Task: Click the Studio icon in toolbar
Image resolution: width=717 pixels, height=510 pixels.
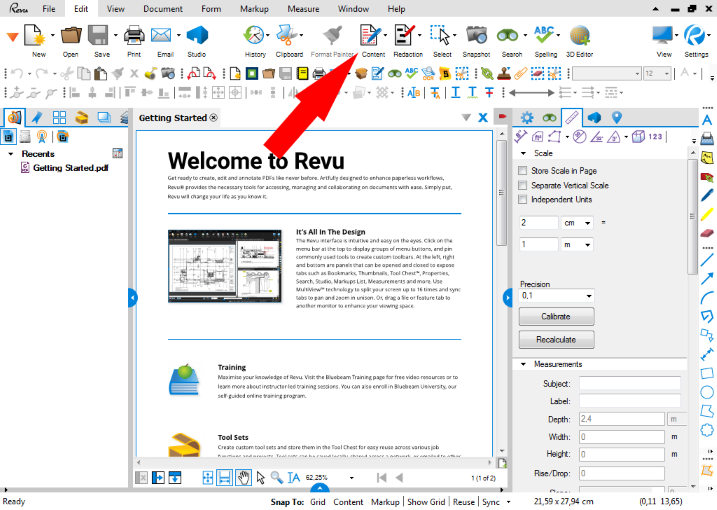Action: 197,37
